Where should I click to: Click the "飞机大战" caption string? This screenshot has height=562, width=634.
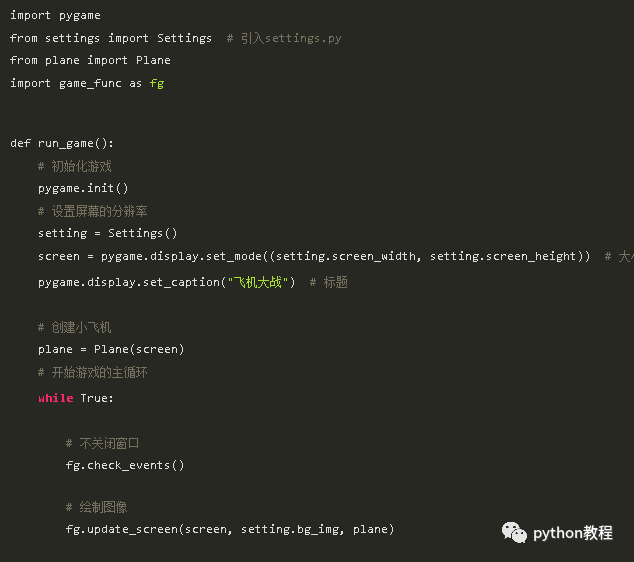coord(258,282)
